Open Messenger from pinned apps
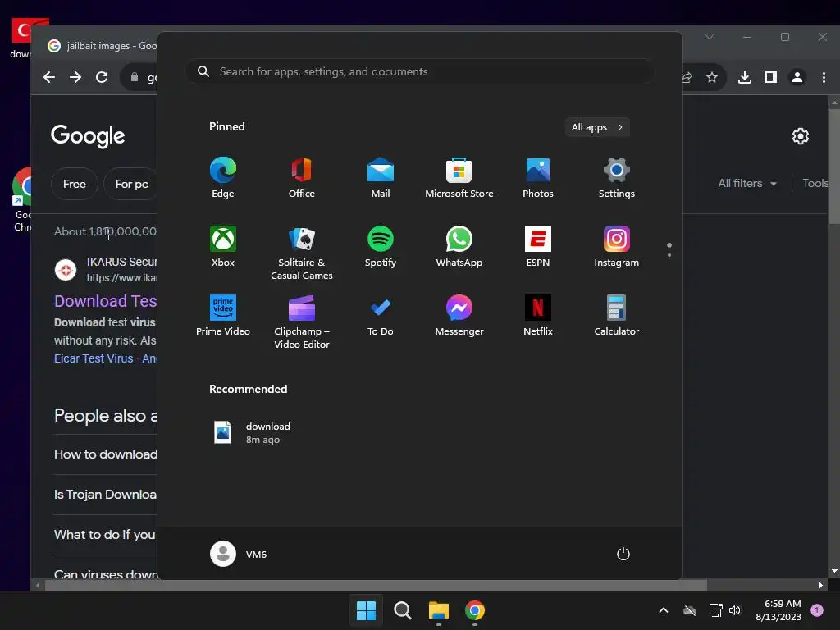This screenshot has width=840, height=630. [459, 316]
